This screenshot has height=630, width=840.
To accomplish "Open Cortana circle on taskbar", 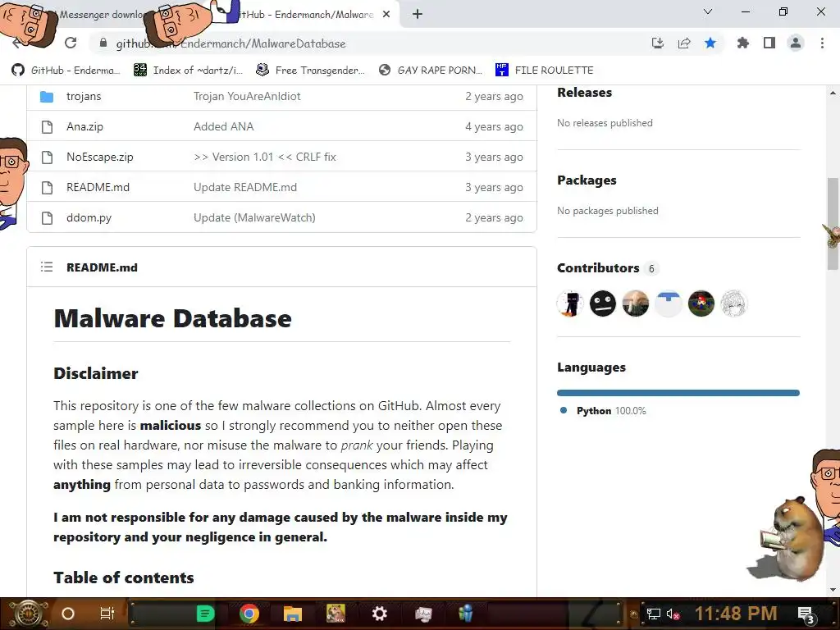I will 68,614.
